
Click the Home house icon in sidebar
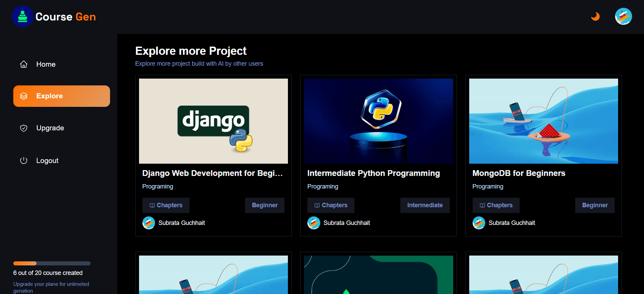point(24,64)
